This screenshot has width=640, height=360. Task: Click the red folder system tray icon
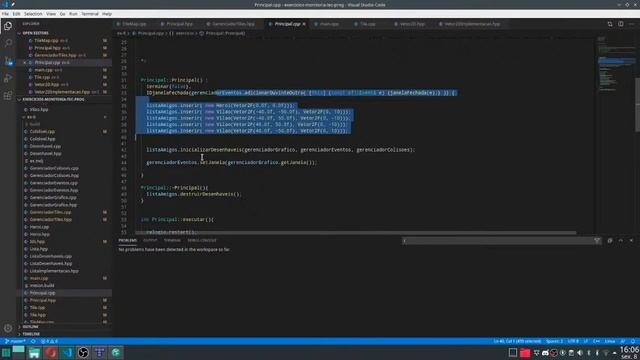pyautogui.click(x=525, y=353)
